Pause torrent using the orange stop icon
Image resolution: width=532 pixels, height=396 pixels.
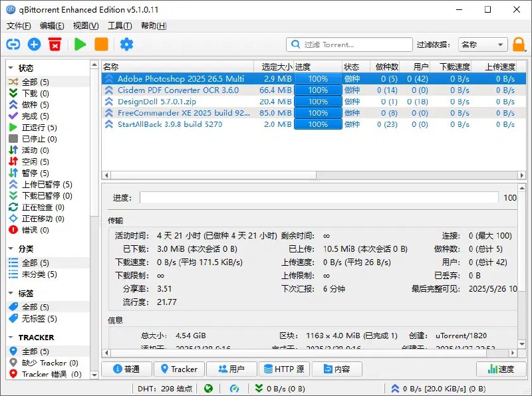click(x=101, y=45)
